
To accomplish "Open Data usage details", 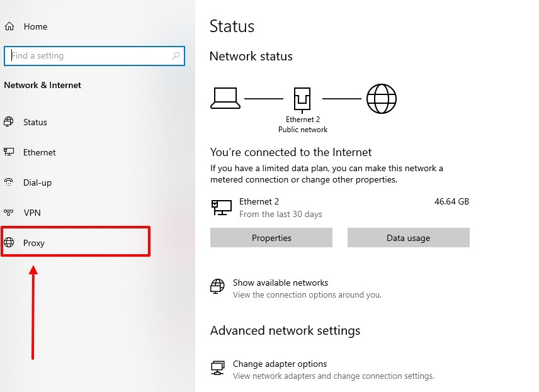I will (x=408, y=238).
